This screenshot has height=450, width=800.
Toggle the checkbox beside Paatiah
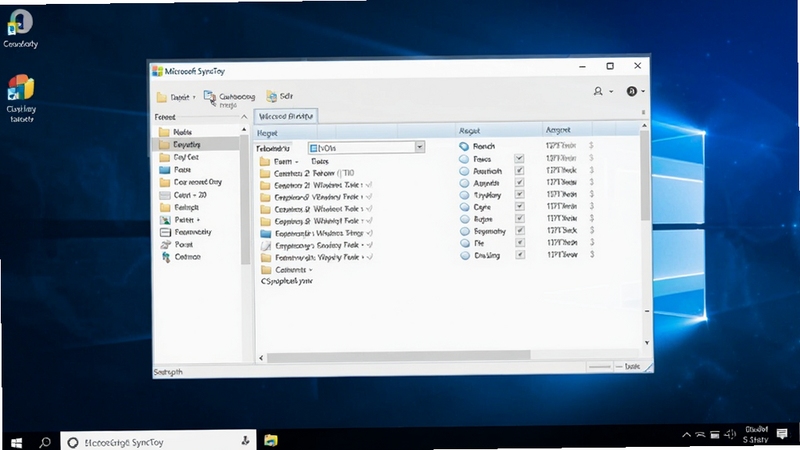pyautogui.click(x=519, y=171)
